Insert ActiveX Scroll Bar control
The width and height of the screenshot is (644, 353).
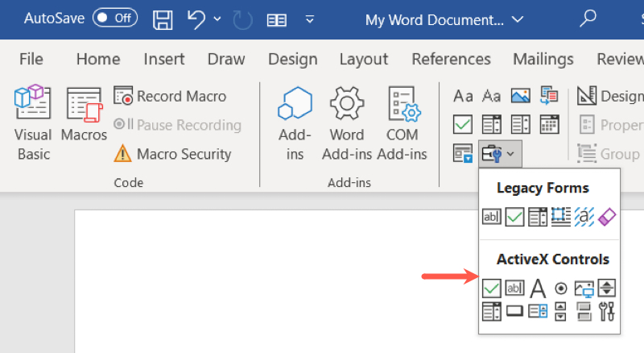(560, 311)
